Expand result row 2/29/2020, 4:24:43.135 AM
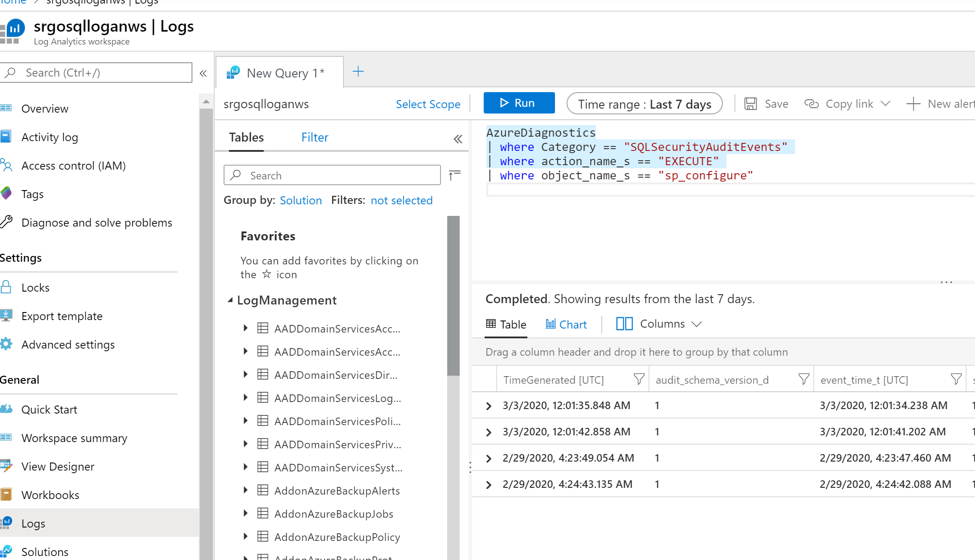This screenshot has height=560, width=975. coord(489,484)
